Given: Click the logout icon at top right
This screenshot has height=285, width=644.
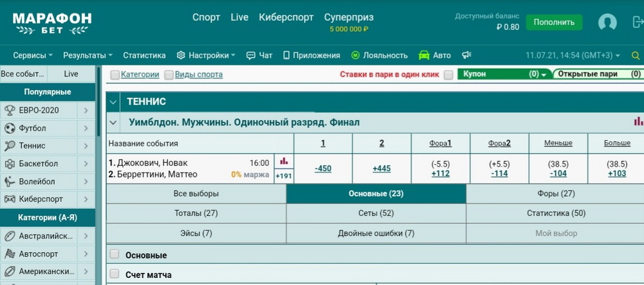Looking at the screenshot, I should [x=637, y=23].
